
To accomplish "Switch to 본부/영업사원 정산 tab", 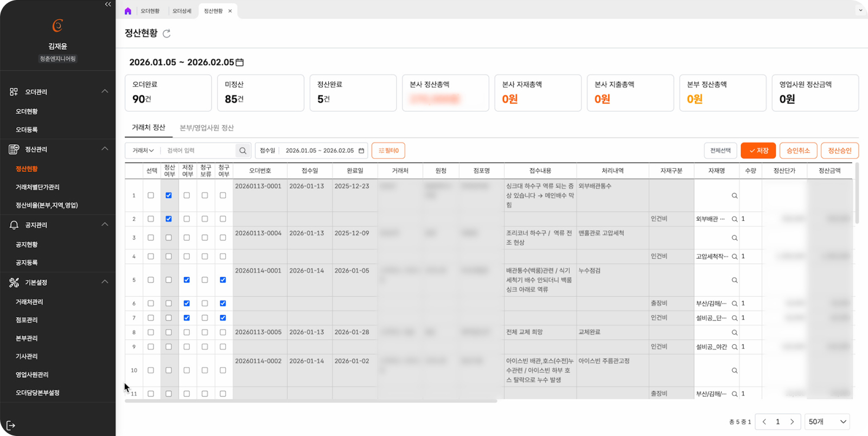I will coord(207,128).
